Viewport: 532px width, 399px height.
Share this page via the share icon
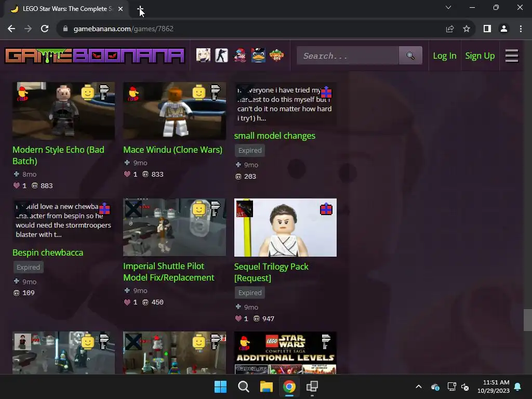(x=450, y=29)
